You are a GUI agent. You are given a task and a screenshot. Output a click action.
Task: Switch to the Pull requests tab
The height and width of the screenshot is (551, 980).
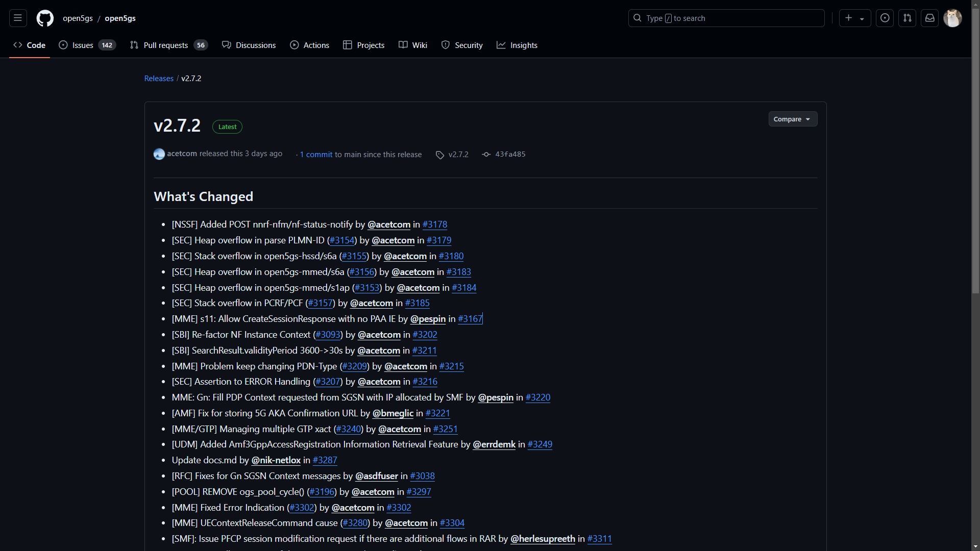(x=168, y=45)
